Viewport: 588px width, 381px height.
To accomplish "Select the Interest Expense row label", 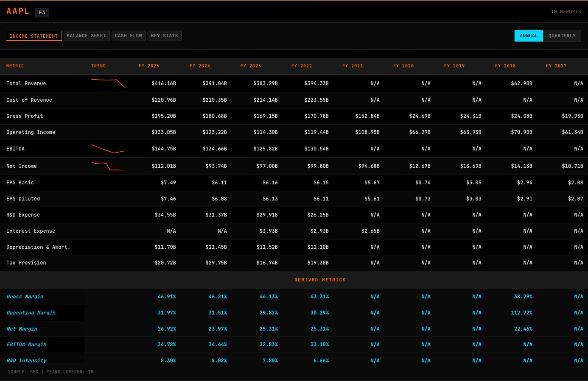I will tap(31, 231).
